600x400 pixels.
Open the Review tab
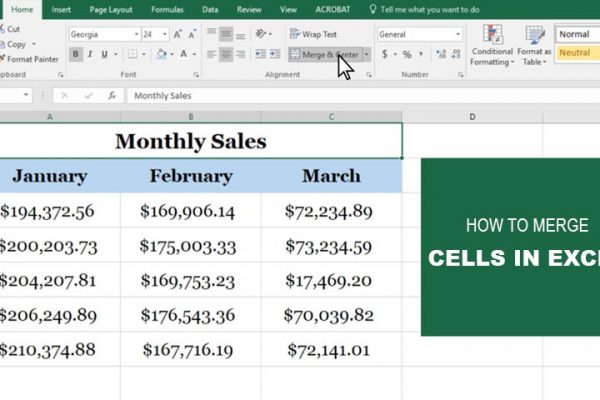click(x=249, y=10)
